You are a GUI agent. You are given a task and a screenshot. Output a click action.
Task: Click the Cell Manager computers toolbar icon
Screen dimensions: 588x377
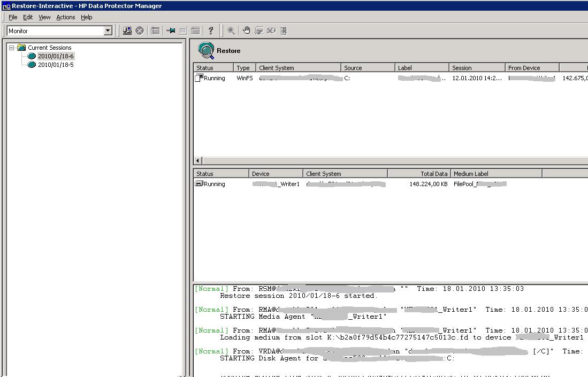pos(127,30)
